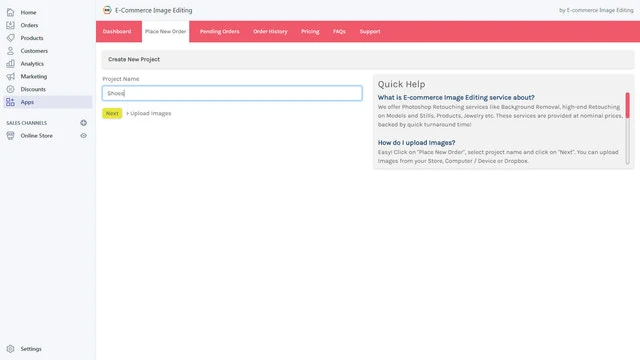Click the Products tag icon

tap(10, 38)
